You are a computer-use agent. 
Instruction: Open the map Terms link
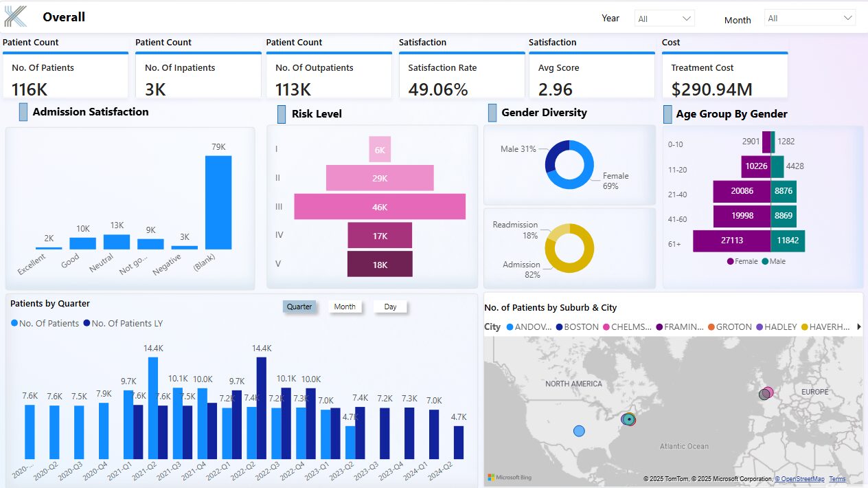coord(837,479)
